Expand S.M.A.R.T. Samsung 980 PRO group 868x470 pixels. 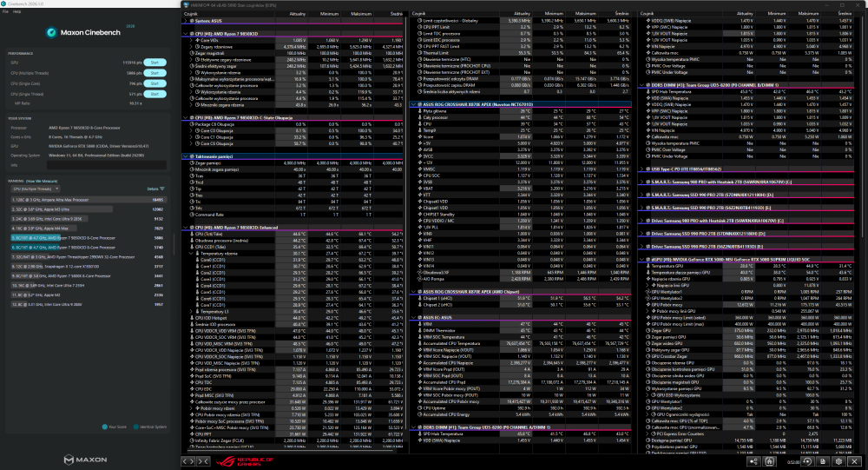(641, 182)
